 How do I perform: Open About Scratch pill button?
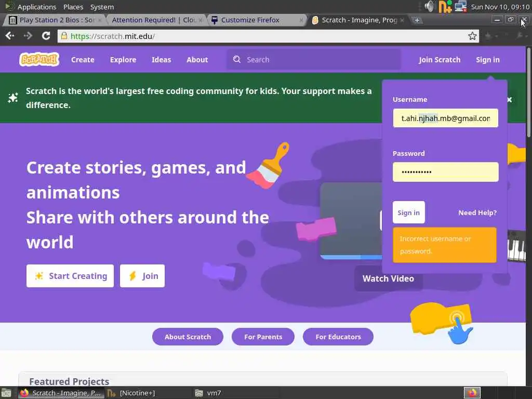click(x=188, y=337)
